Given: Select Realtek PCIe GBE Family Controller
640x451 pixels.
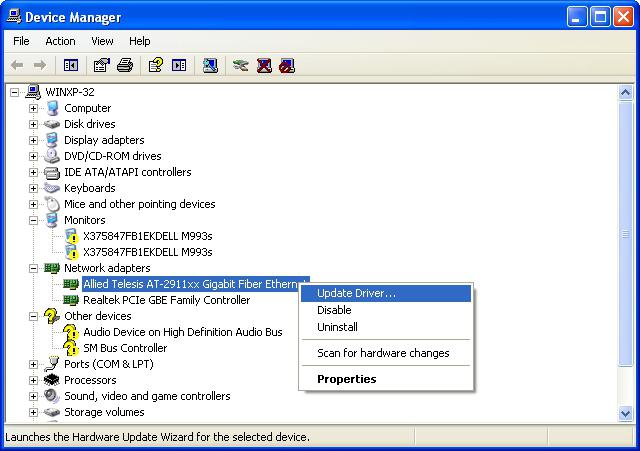Looking at the screenshot, I should (167, 300).
